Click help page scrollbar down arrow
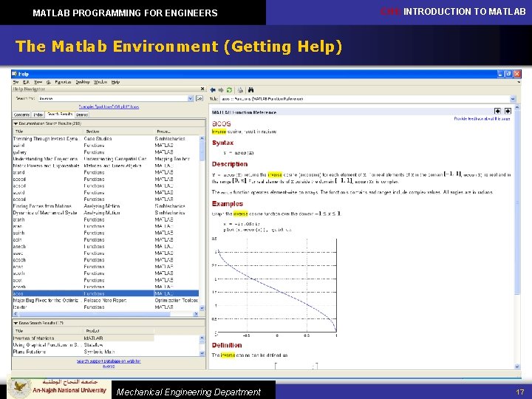The image size is (532, 399). pyautogui.click(x=517, y=366)
